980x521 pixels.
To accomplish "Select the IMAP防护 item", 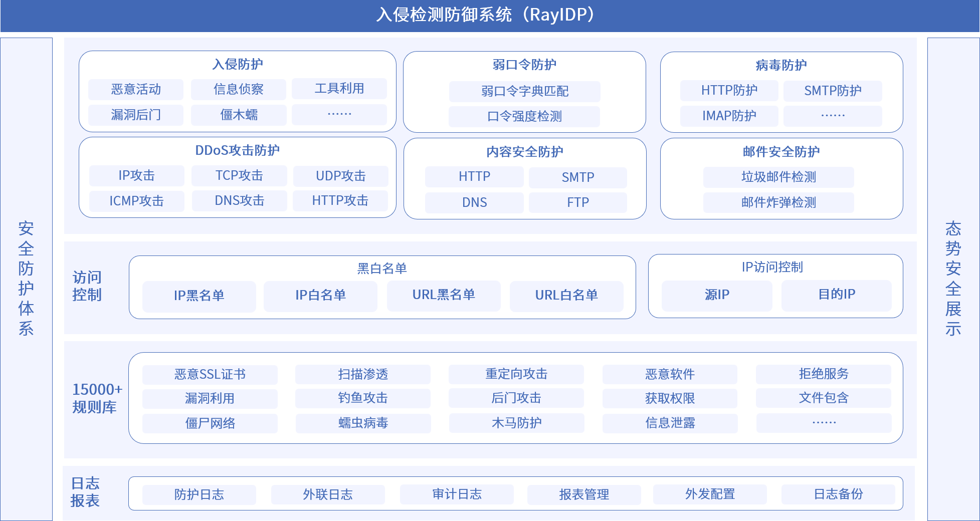I will tap(729, 116).
